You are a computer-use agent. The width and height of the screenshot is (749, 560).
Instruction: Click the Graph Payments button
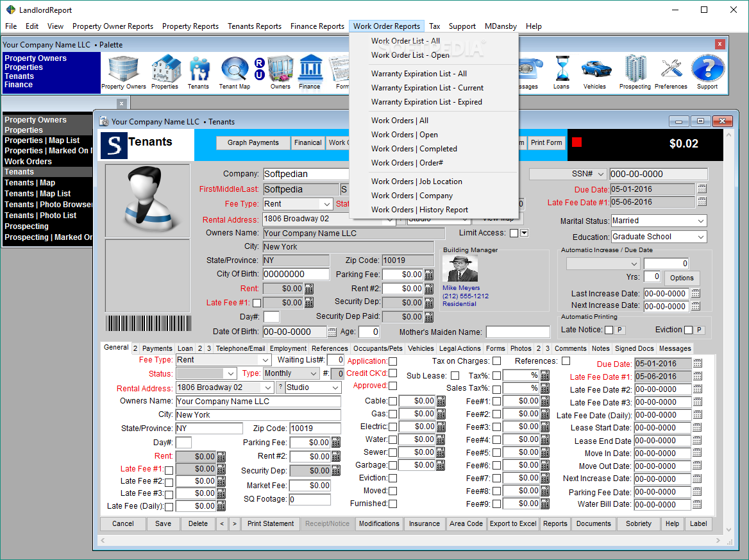coord(253,142)
